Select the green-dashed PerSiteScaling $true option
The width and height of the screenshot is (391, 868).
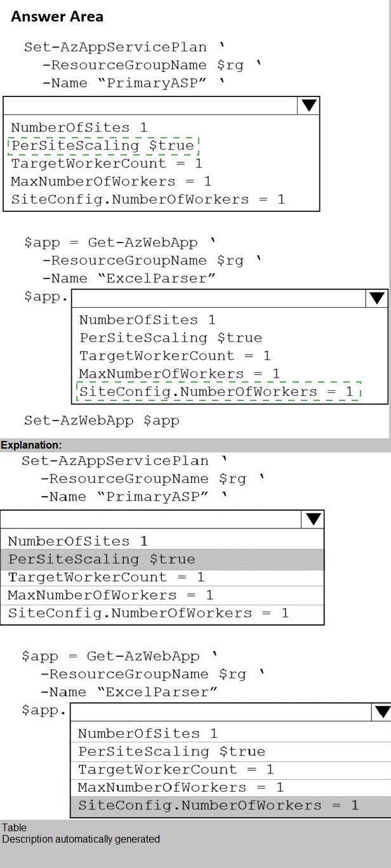[x=103, y=146]
